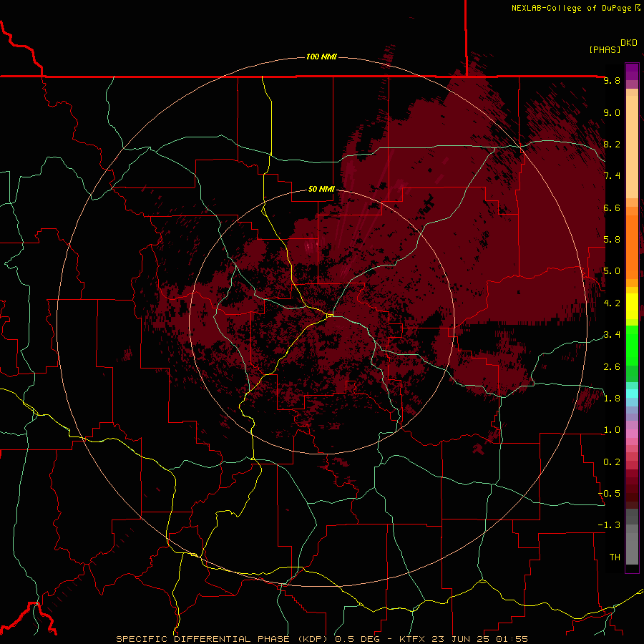This screenshot has height=644, width=644.
Task: Click the 2.6 scale value
Action: tap(612, 367)
